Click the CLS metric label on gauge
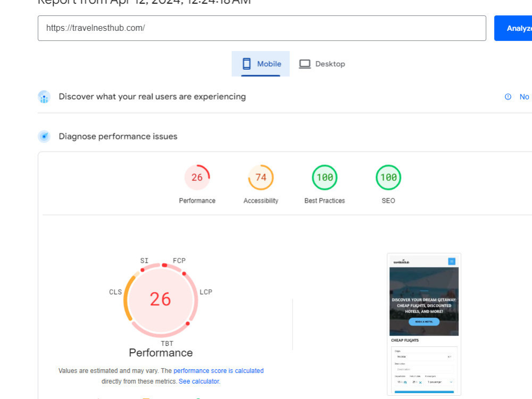The height and width of the screenshot is (399, 532). point(115,292)
